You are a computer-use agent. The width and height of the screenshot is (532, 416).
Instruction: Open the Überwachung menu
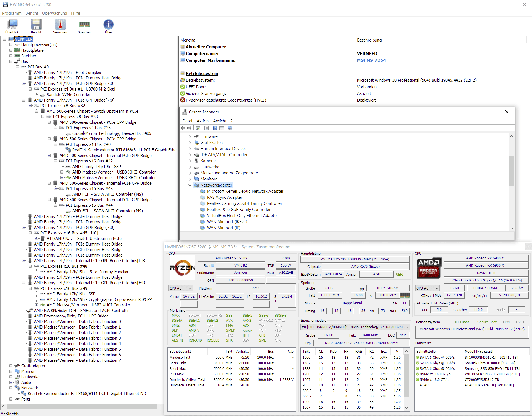point(55,13)
